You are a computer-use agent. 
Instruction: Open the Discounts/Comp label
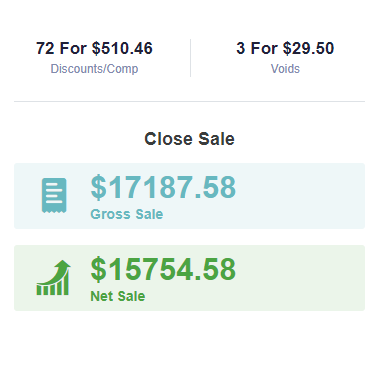(94, 69)
